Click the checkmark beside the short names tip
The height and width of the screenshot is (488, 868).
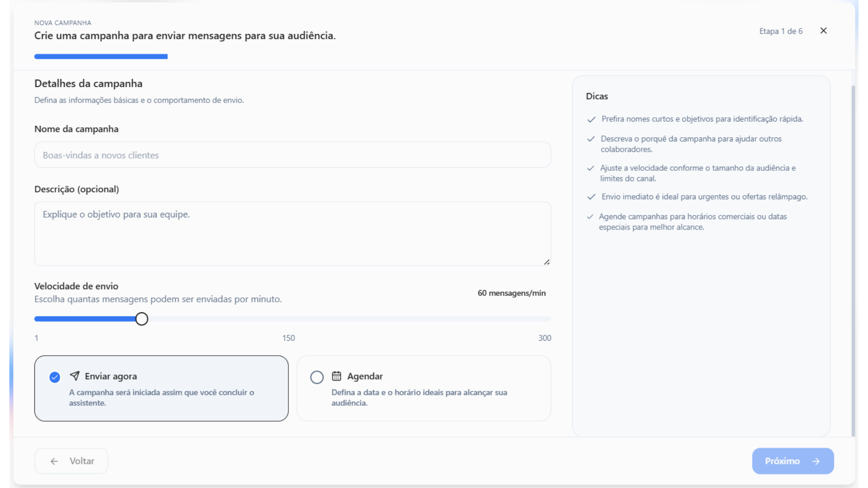coord(591,119)
